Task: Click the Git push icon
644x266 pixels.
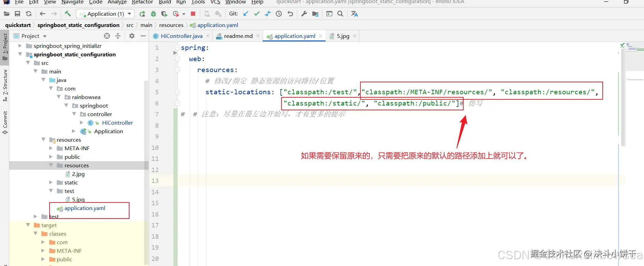Action: coord(268,14)
